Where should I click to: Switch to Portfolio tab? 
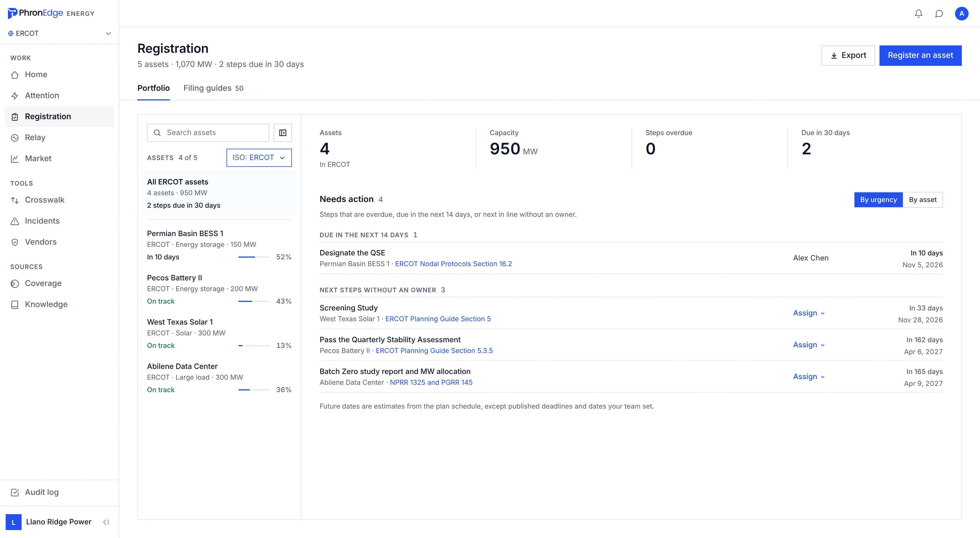click(x=153, y=88)
